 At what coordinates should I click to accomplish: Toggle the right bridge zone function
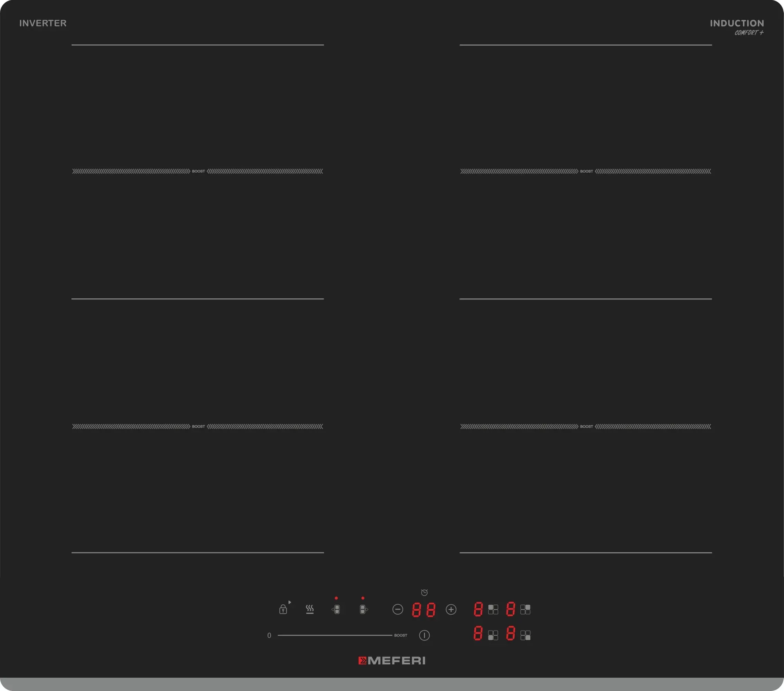tap(363, 609)
